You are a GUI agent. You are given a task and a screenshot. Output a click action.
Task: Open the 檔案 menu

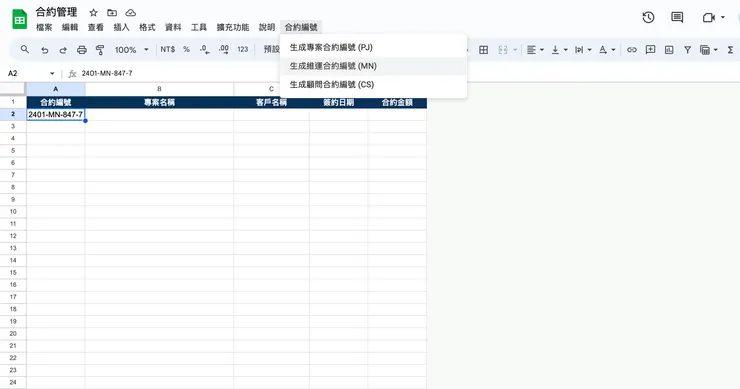point(44,27)
